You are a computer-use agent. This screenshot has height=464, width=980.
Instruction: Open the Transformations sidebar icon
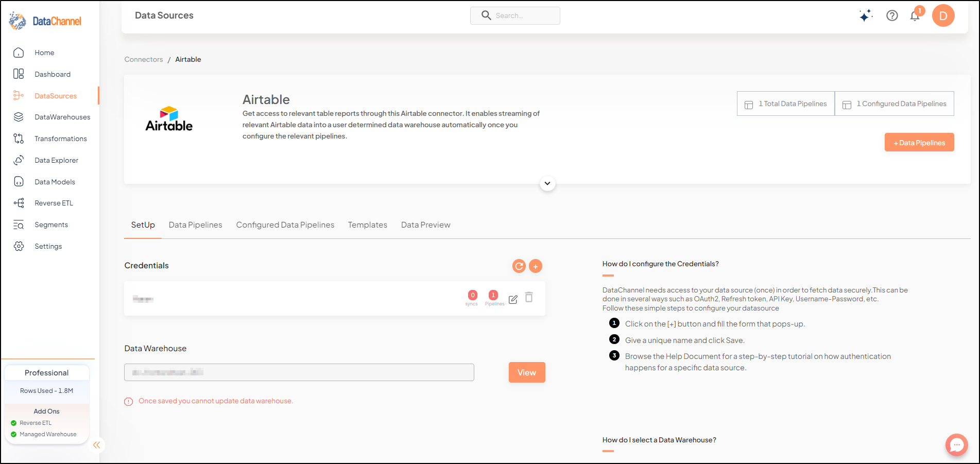pyautogui.click(x=19, y=139)
